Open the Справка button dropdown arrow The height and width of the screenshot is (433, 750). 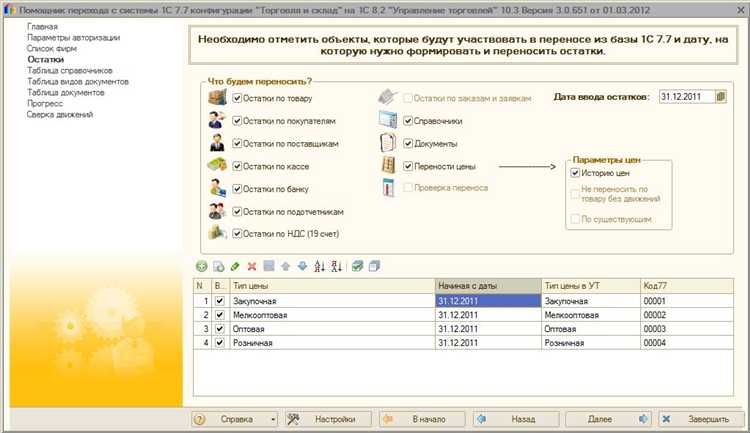tap(273, 420)
